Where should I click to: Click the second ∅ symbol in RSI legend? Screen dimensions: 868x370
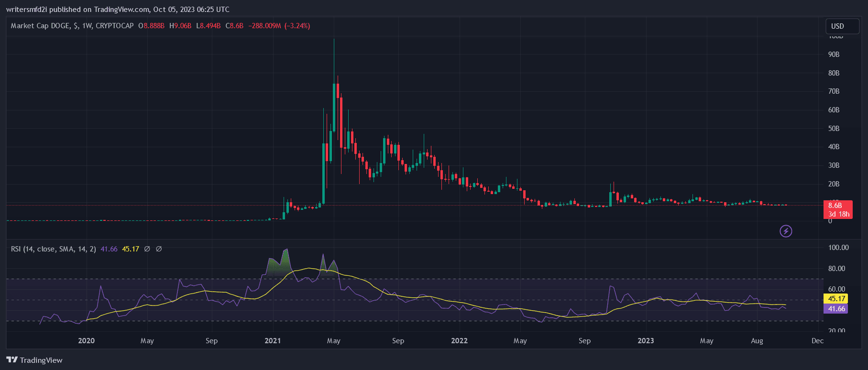coord(159,249)
